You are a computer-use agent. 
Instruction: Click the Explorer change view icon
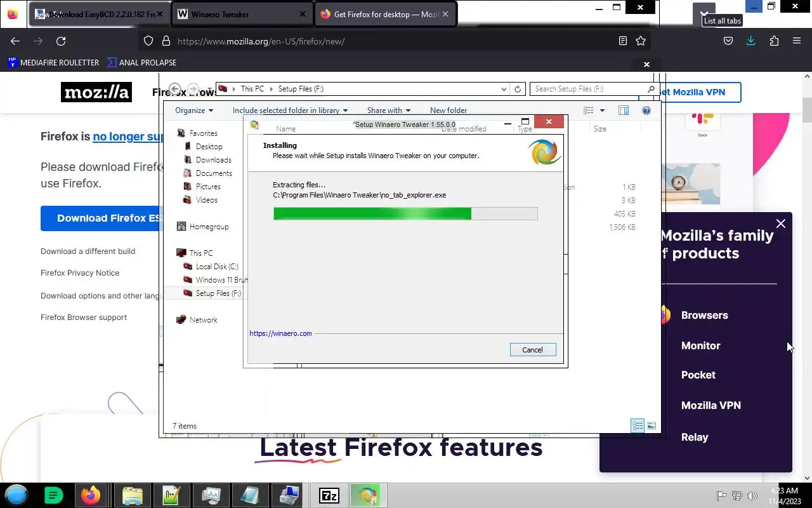589,110
